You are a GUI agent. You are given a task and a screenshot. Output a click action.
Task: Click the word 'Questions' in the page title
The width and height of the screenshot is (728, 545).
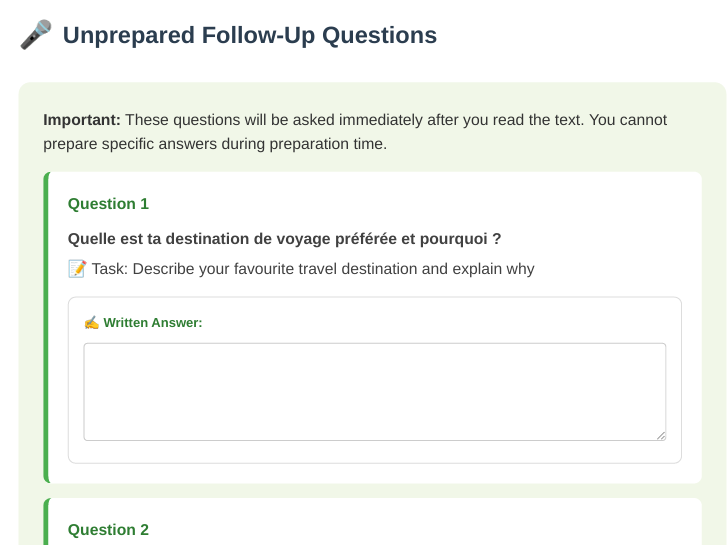tap(379, 35)
